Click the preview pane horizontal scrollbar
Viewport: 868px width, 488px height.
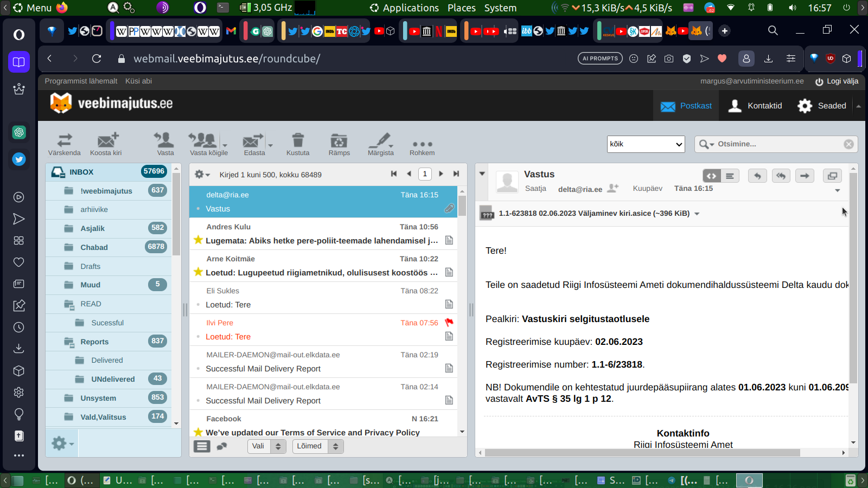[x=643, y=453]
